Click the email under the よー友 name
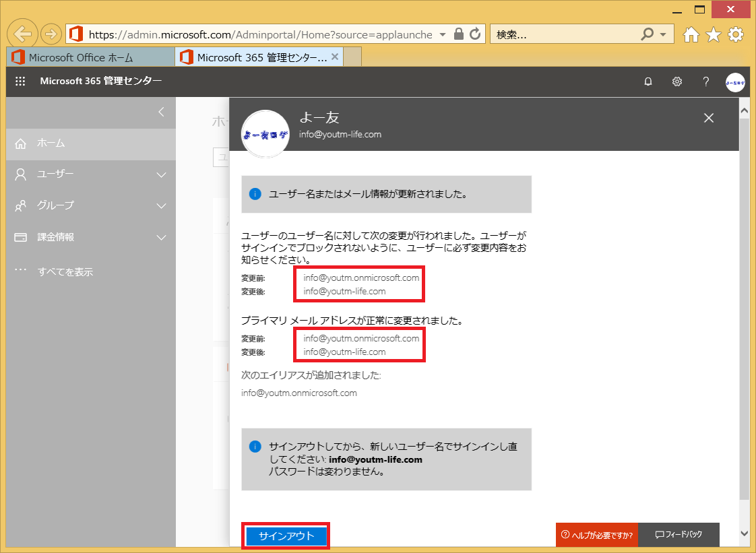 point(340,135)
